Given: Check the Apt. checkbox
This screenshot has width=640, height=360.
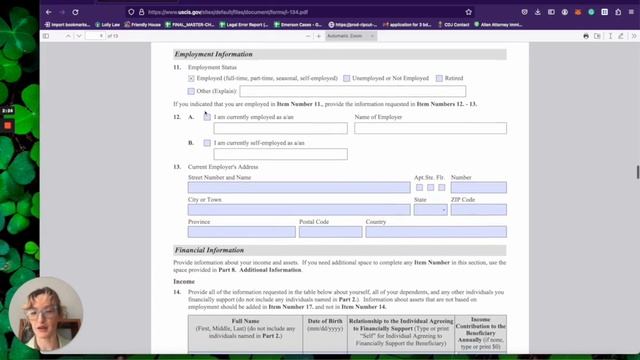Looking at the screenshot, I should coord(420,187).
